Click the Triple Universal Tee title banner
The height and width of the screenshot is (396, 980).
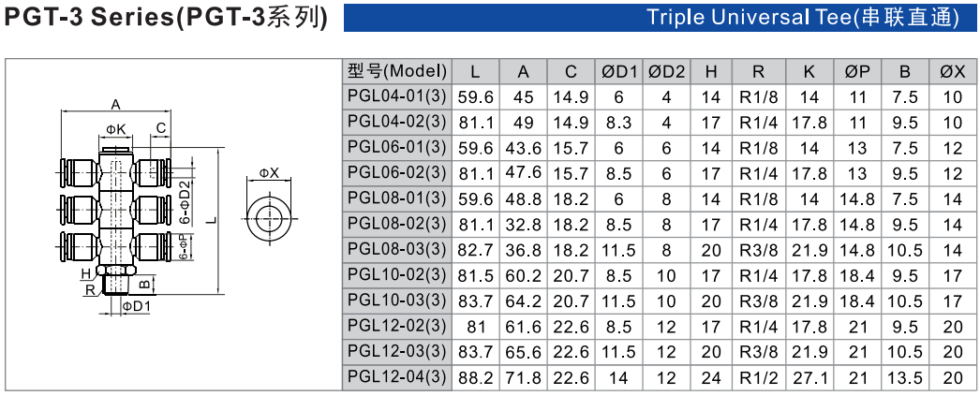coord(660,17)
